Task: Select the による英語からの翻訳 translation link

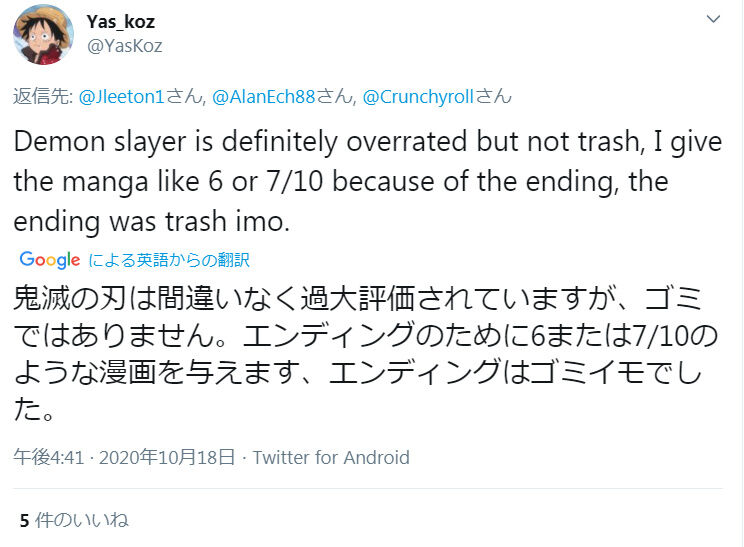Action: tap(169, 260)
